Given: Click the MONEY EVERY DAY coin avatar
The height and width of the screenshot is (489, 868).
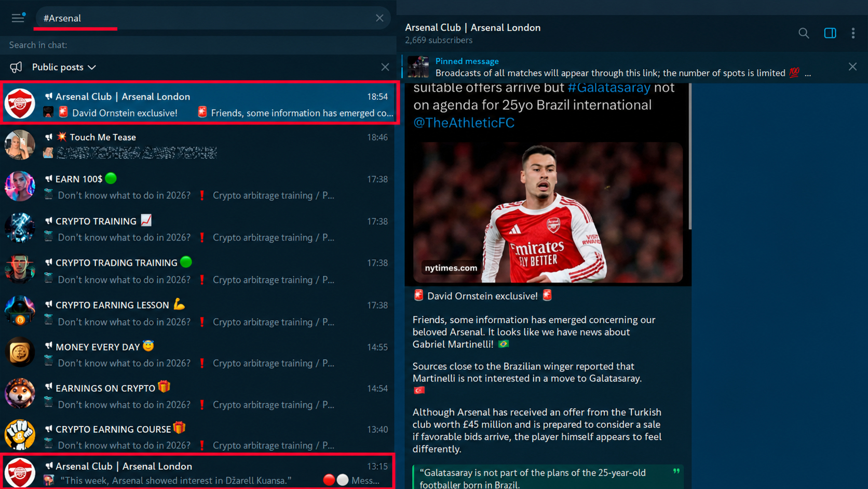Looking at the screenshot, I should click(x=20, y=353).
